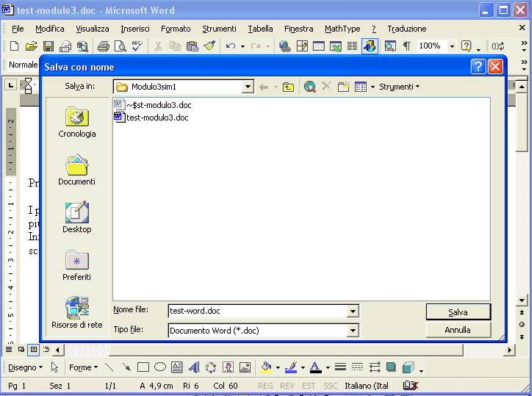This screenshot has height=396, width=532.
Task: Click the Columns icon
Action: click(352, 46)
